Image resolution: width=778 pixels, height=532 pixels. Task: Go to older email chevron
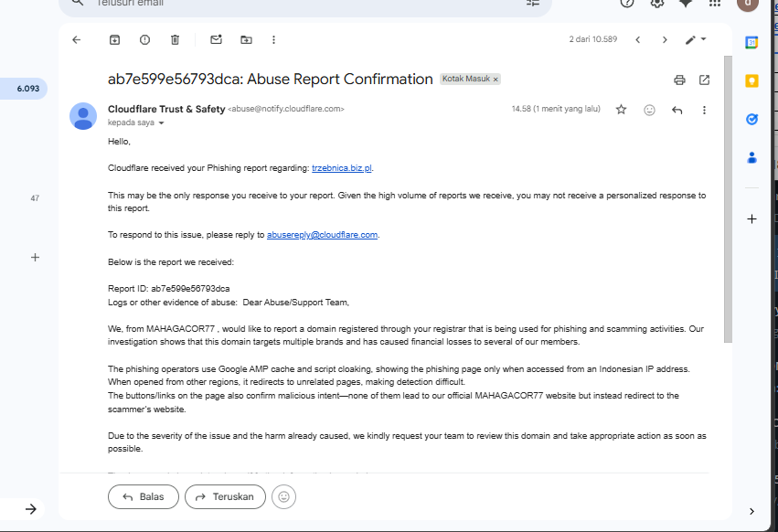tap(665, 39)
